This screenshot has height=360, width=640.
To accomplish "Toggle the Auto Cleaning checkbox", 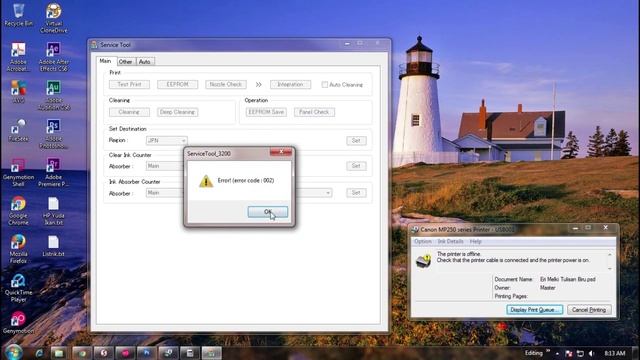I will (324, 84).
